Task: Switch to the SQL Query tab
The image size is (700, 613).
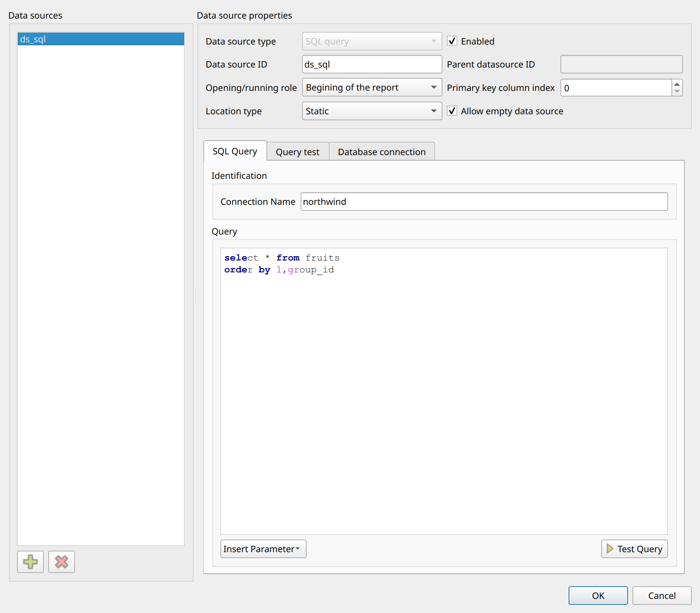Action: 235,151
